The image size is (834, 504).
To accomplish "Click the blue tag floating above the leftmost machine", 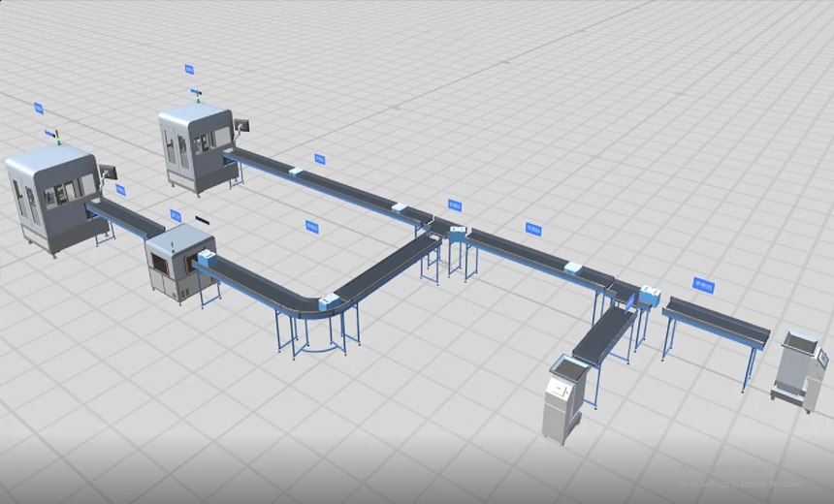I will pos(38,109).
